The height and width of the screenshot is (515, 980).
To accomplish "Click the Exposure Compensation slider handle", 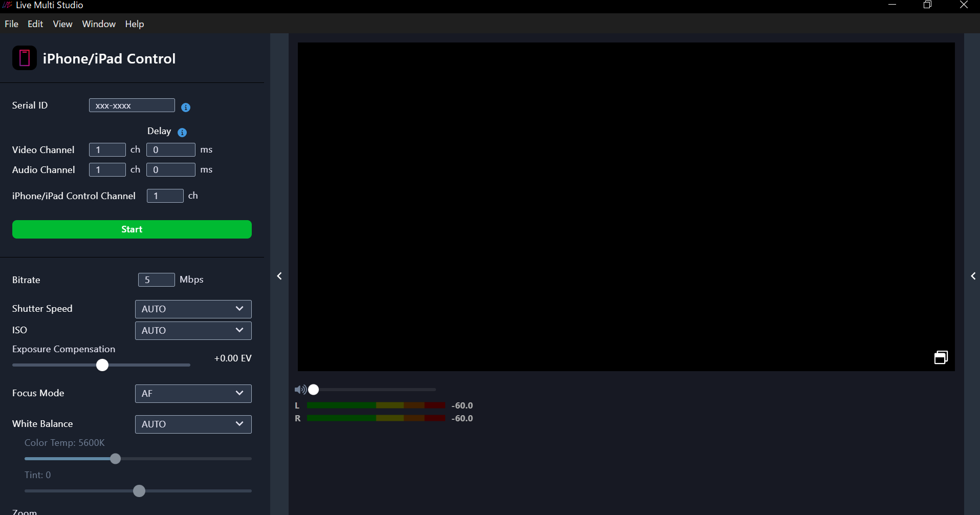I will pos(102,365).
